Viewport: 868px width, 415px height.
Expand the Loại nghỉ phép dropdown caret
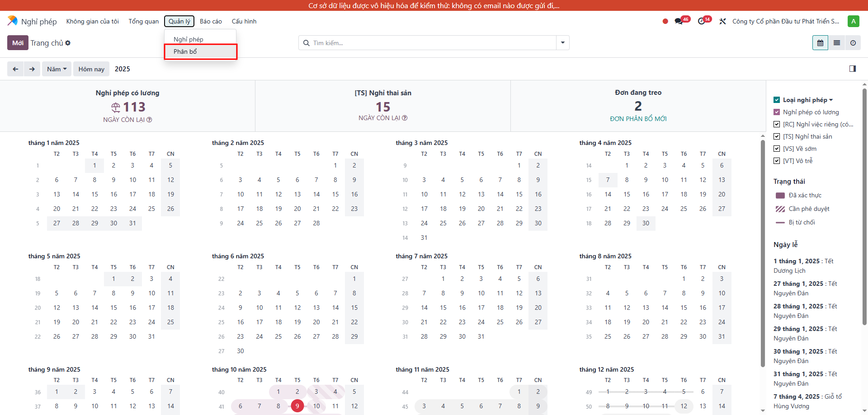click(x=831, y=100)
